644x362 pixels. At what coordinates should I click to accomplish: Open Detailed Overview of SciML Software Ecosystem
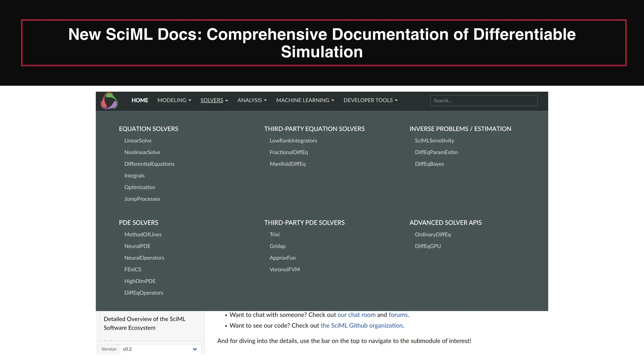tap(145, 323)
